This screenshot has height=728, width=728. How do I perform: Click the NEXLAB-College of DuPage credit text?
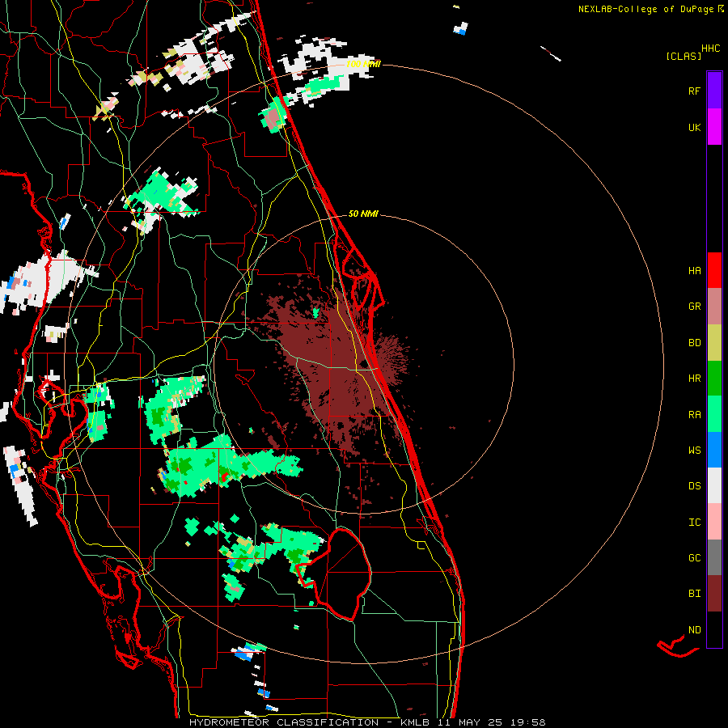646,9
